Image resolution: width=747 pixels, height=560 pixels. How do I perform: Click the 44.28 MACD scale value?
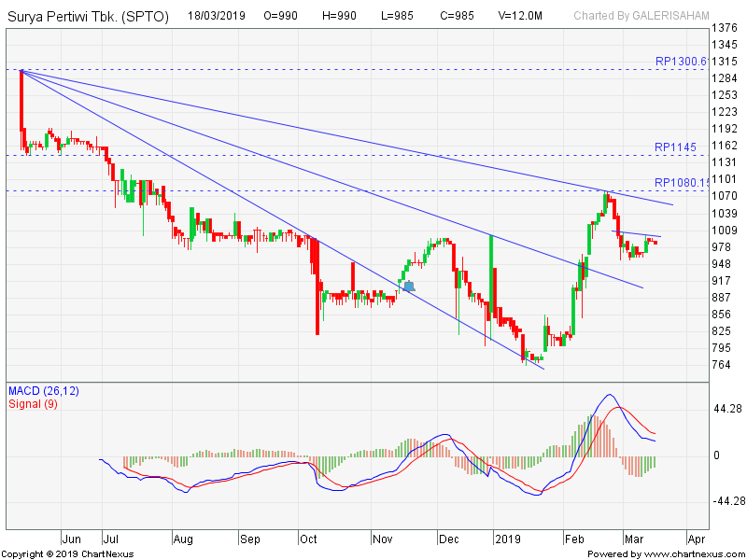pyautogui.click(x=726, y=410)
